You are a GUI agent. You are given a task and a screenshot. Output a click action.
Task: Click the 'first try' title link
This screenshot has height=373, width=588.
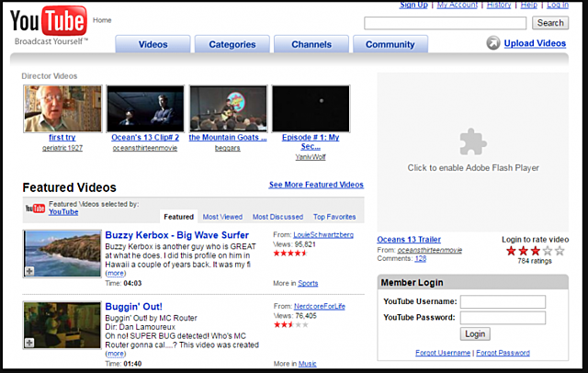tap(62, 138)
